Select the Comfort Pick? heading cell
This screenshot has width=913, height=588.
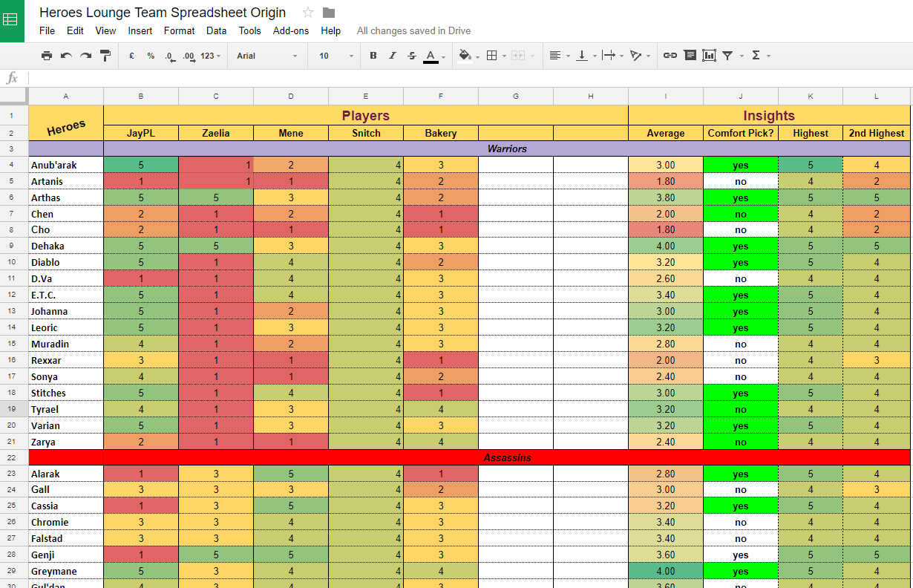[741, 133]
